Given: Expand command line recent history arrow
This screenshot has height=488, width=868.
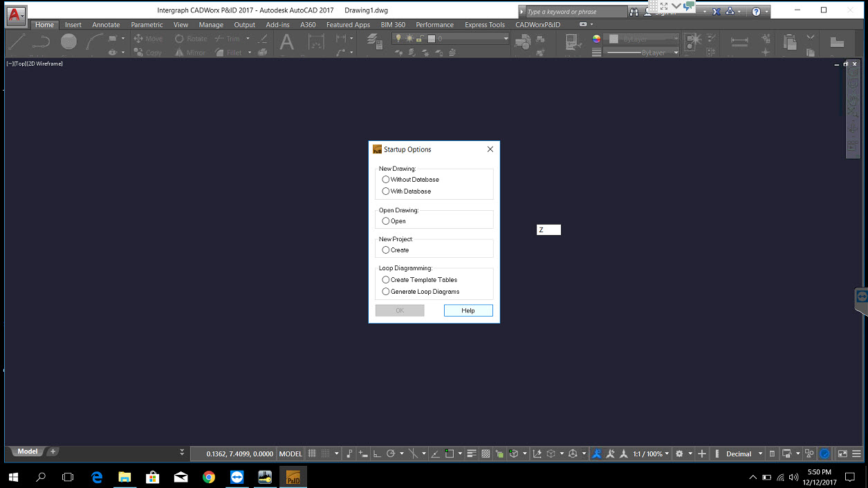Looking at the screenshot, I should [182, 452].
